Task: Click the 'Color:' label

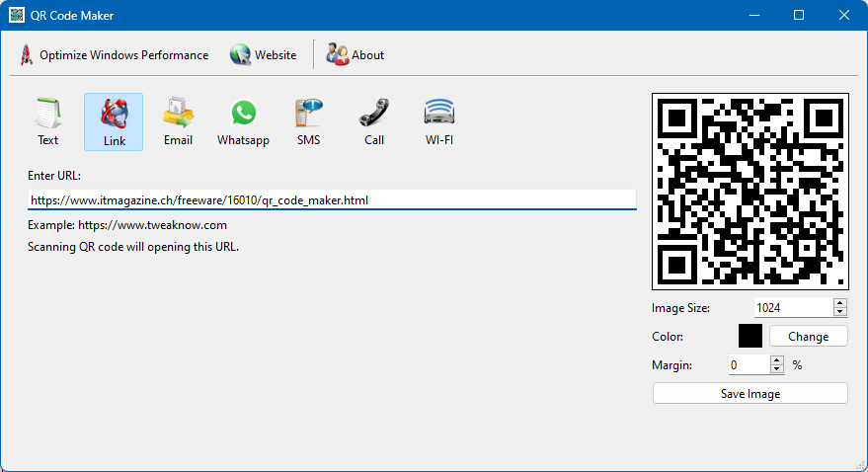Action: [668, 337]
